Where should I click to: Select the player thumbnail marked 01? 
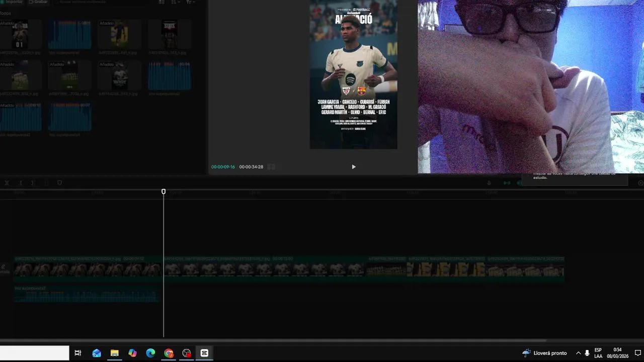pos(20,34)
